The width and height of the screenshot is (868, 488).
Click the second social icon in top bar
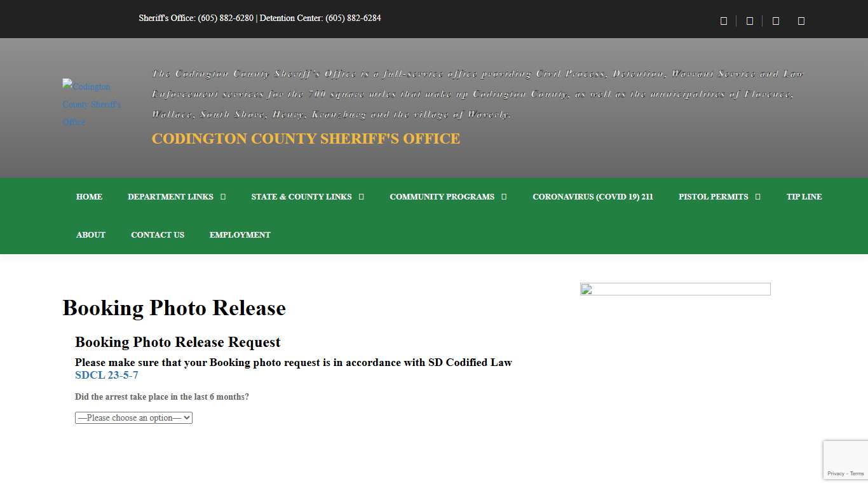[750, 21]
